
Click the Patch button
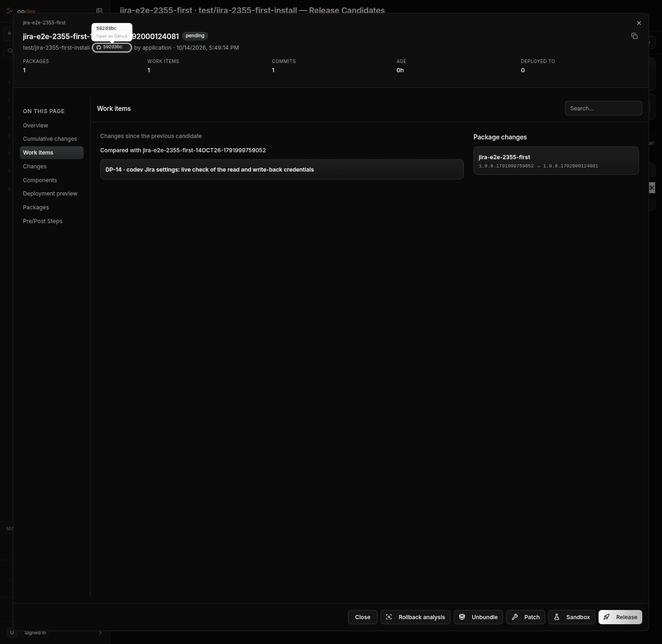526,617
